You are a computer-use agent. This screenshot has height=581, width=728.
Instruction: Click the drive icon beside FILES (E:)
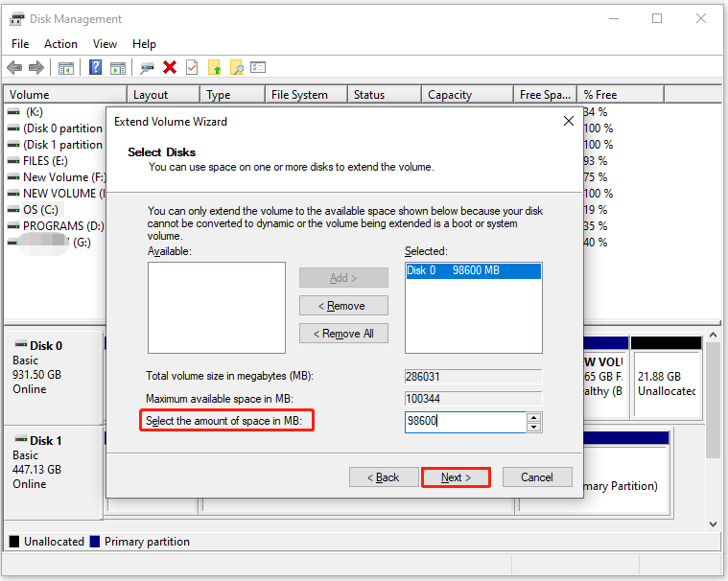13,161
